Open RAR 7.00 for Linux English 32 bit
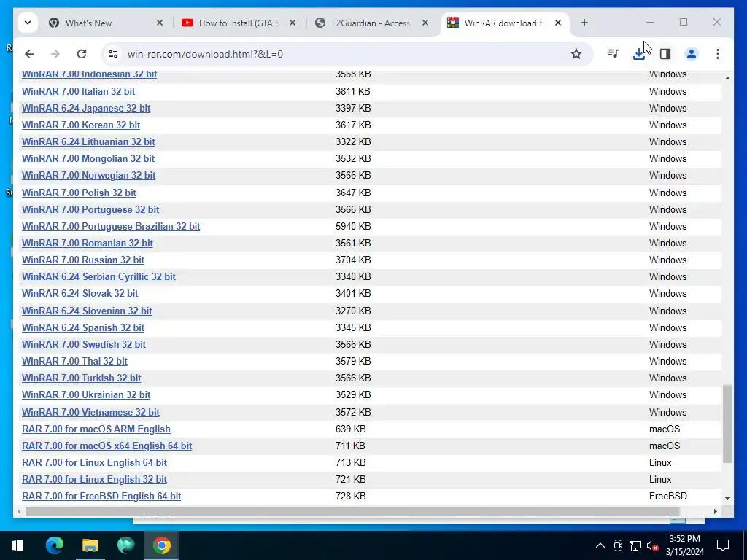Screen dimensions: 747x560 point(94,480)
